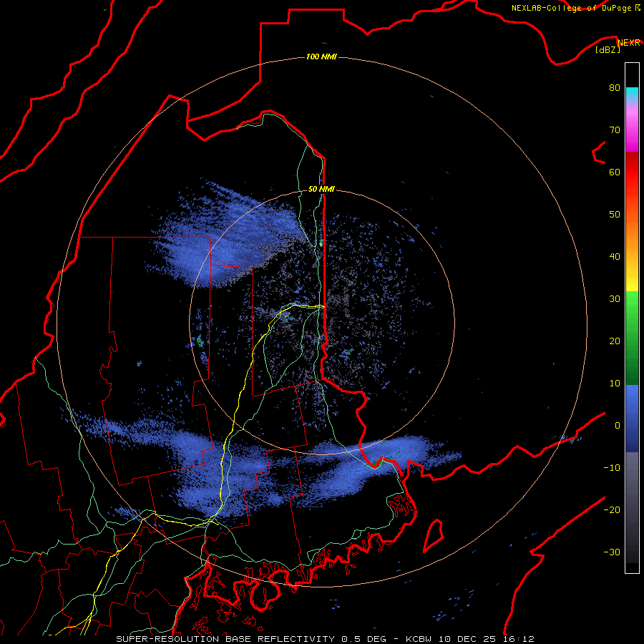Screen dimensions: 644x644
Task: Click the -10 value on the dBZ scale
Action: point(612,468)
